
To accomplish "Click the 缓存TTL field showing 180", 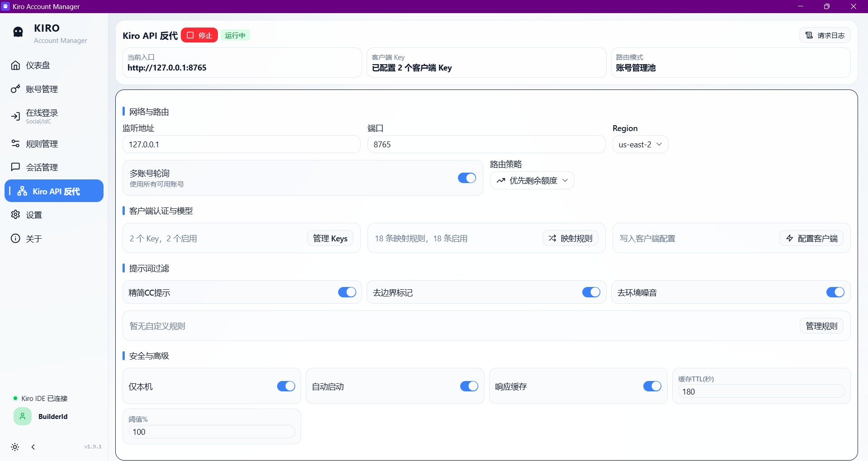I will 761,391.
